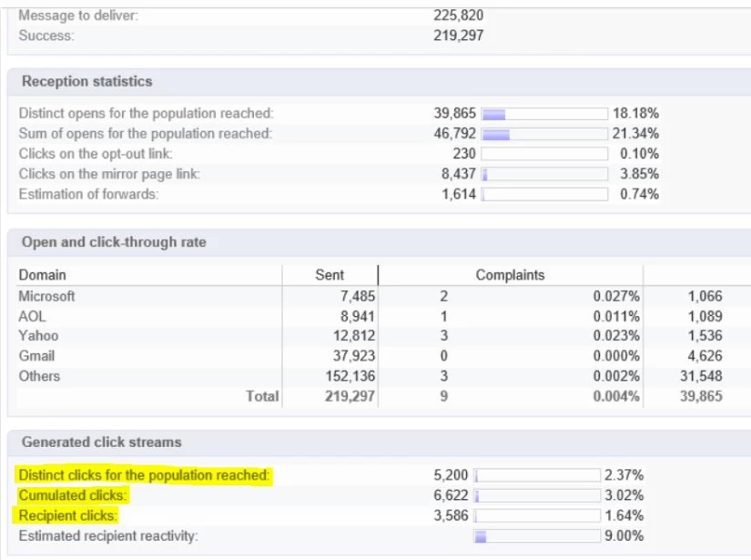Select the 6,622 cumulated clicks value
Screen dimensions: 751x560
pos(451,495)
